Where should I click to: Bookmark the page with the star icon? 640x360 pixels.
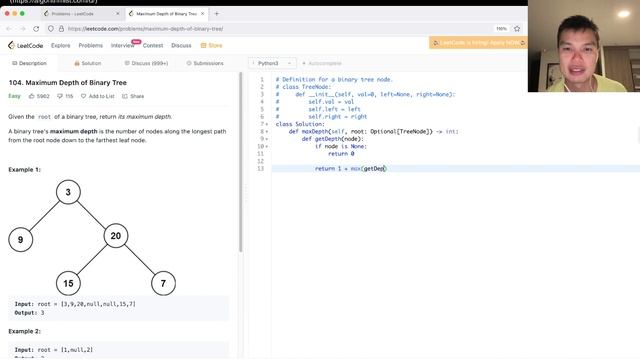[517, 29]
